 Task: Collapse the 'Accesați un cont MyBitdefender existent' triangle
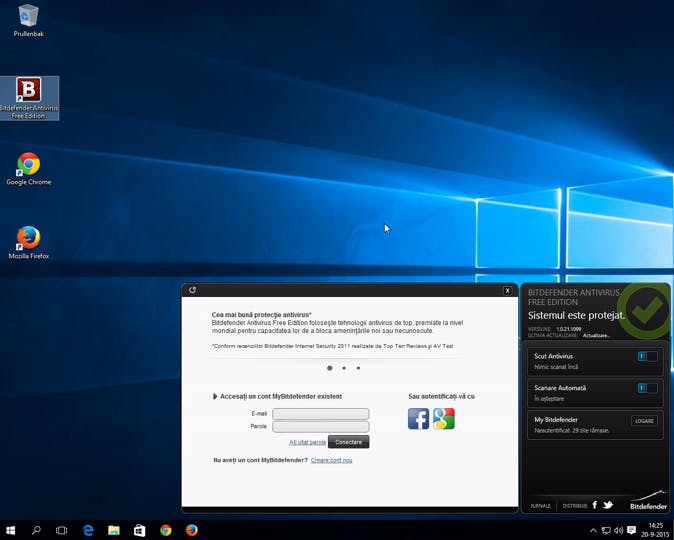[x=215, y=396]
